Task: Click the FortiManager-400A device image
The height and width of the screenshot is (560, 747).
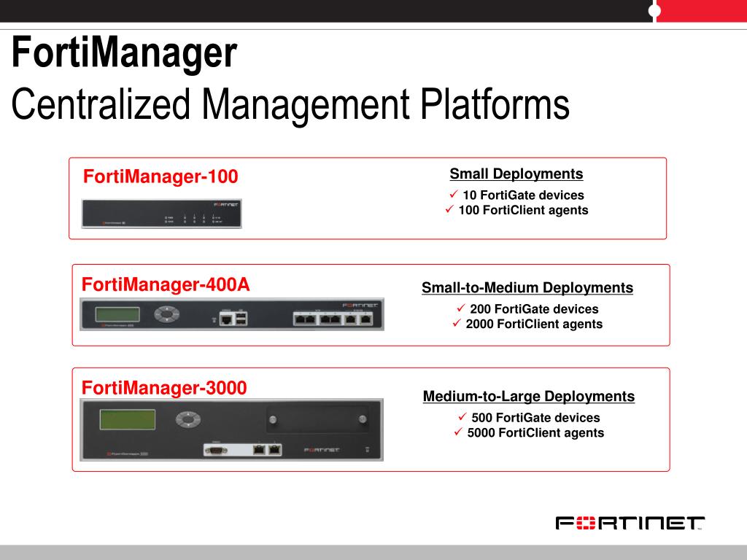Action: [x=232, y=314]
